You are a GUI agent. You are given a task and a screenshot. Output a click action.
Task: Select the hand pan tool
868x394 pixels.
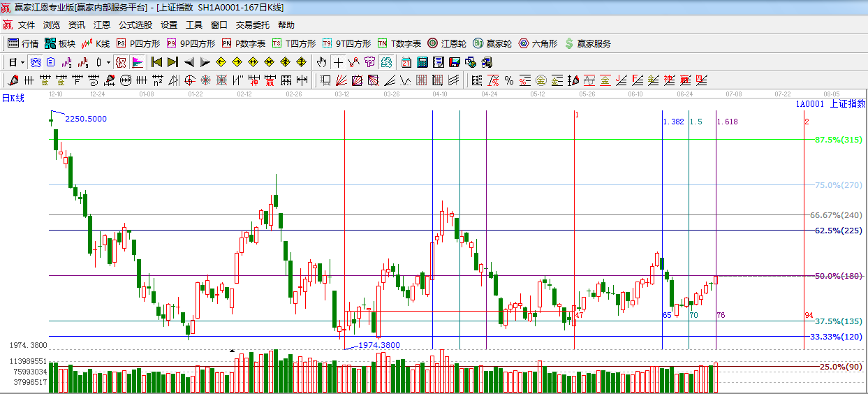point(321,62)
